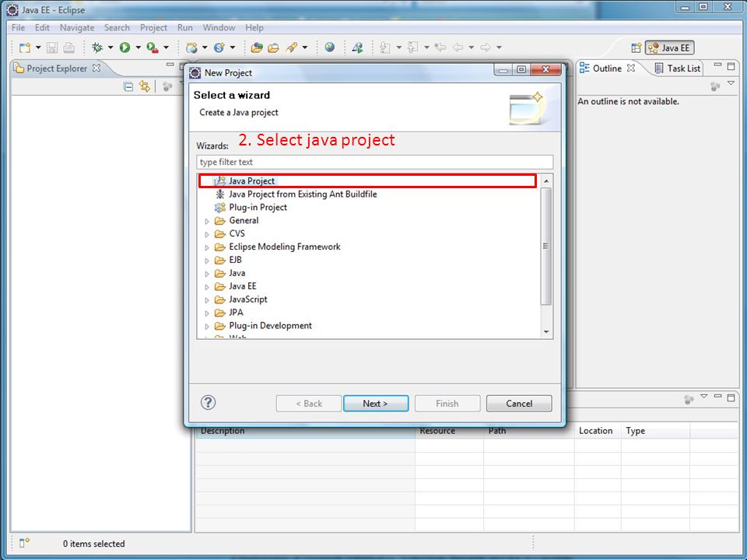Expand the JPA wizard folder

click(x=207, y=313)
